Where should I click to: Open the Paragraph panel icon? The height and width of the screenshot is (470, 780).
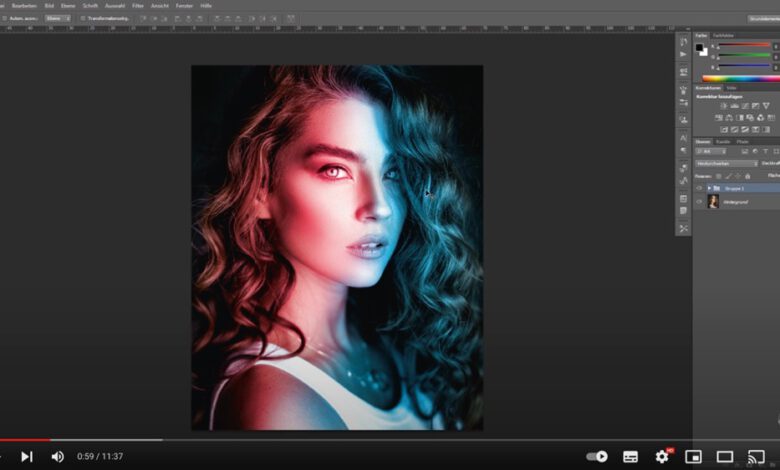[x=683, y=150]
